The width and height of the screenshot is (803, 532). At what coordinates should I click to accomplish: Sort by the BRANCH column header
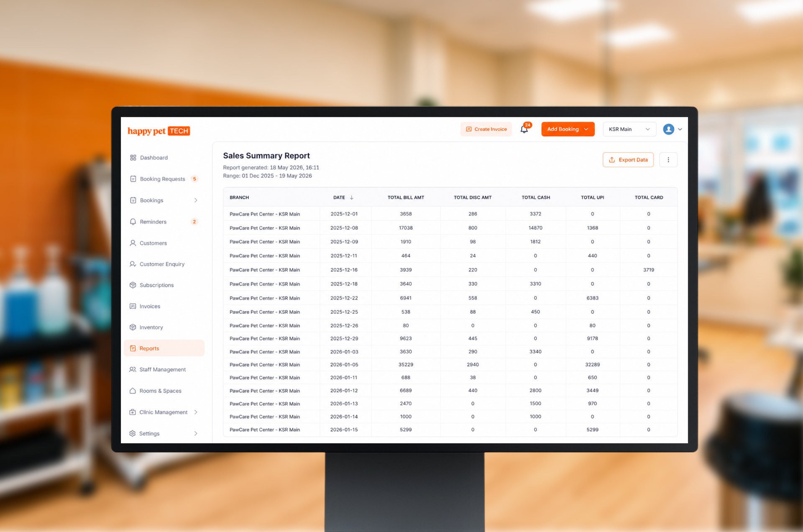coord(239,197)
